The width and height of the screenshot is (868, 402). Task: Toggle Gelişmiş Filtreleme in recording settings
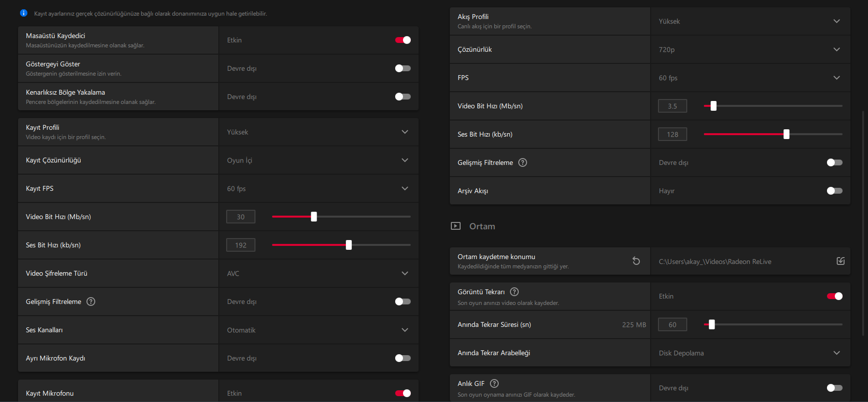pos(403,301)
